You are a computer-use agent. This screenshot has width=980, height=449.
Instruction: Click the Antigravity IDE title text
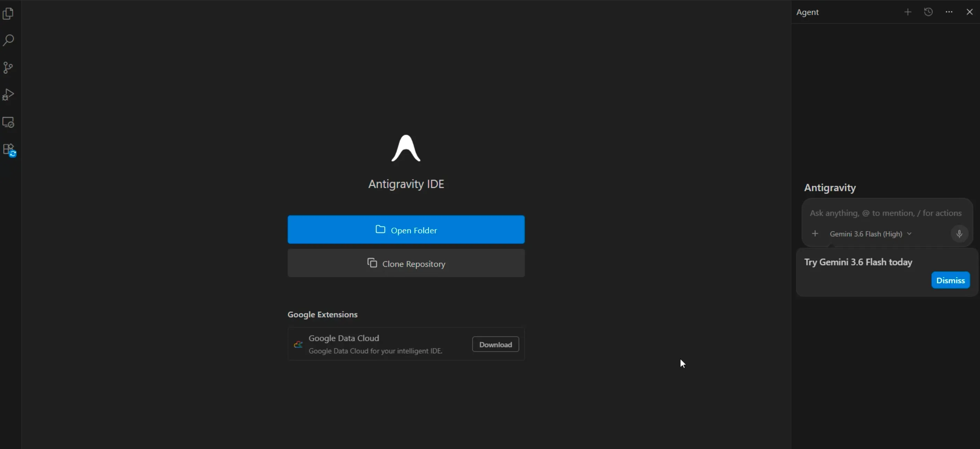(x=406, y=184)
